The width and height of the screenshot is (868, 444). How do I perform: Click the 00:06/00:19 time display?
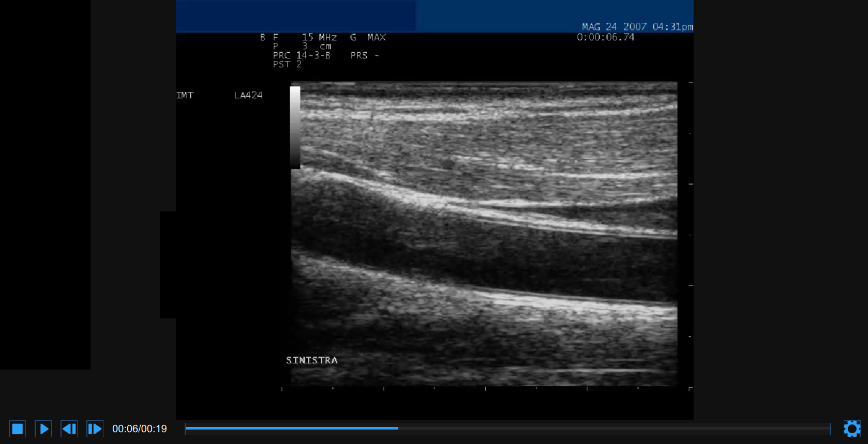click(x=140, y=429)
